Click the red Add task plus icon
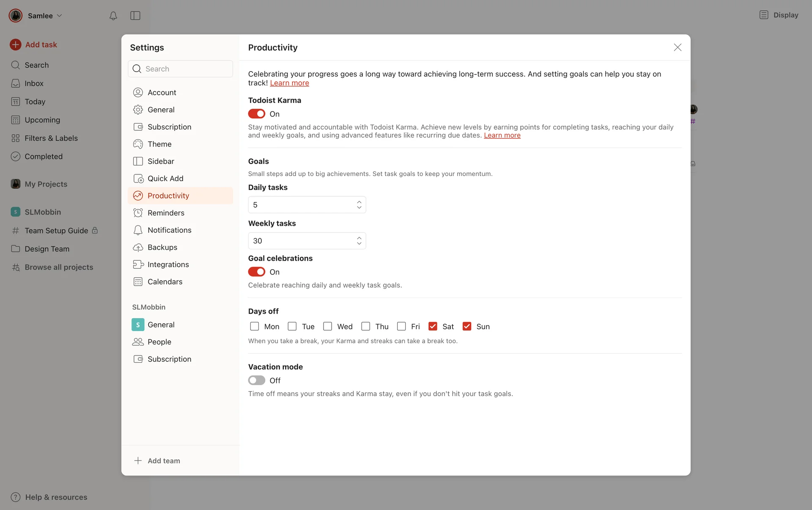 tap(16, 44)
